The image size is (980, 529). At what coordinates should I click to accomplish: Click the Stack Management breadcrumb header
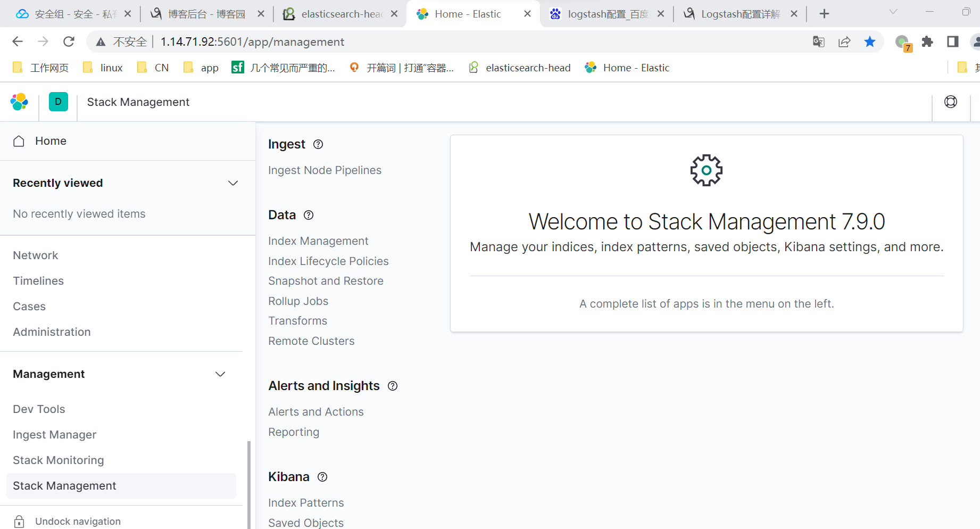(x=138, y=102)
